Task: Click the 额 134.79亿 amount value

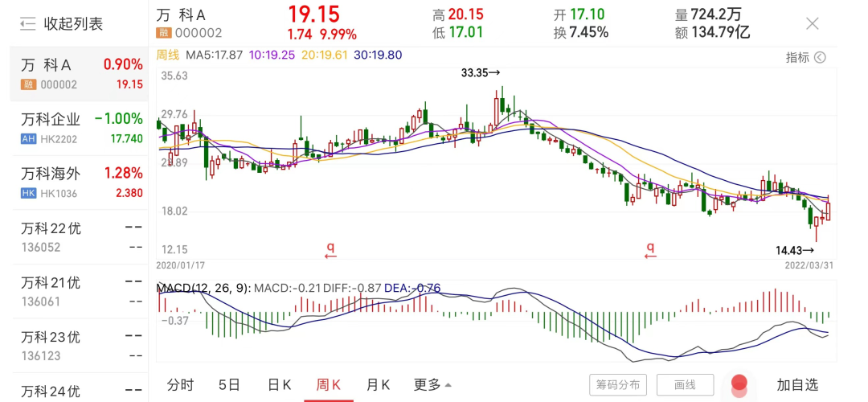Action: coord(712,33)
